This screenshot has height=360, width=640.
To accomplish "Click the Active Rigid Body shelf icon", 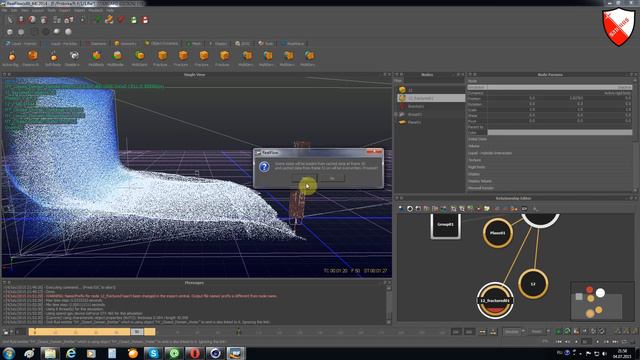I will coord(11,58).
